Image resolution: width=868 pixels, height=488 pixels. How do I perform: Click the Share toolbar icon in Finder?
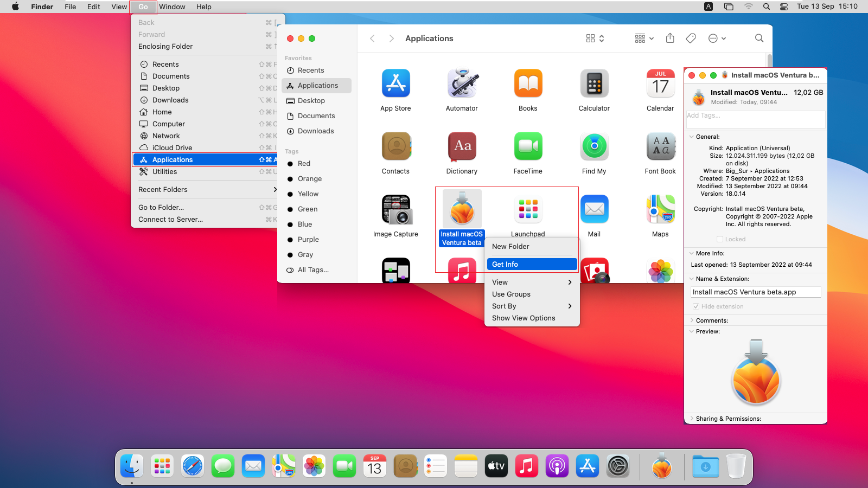click(x=670, y=38)
